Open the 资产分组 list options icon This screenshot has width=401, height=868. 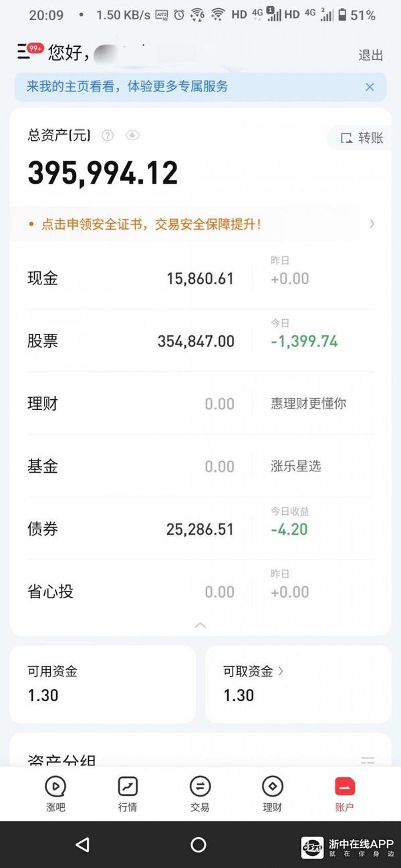tap(368, 761)
